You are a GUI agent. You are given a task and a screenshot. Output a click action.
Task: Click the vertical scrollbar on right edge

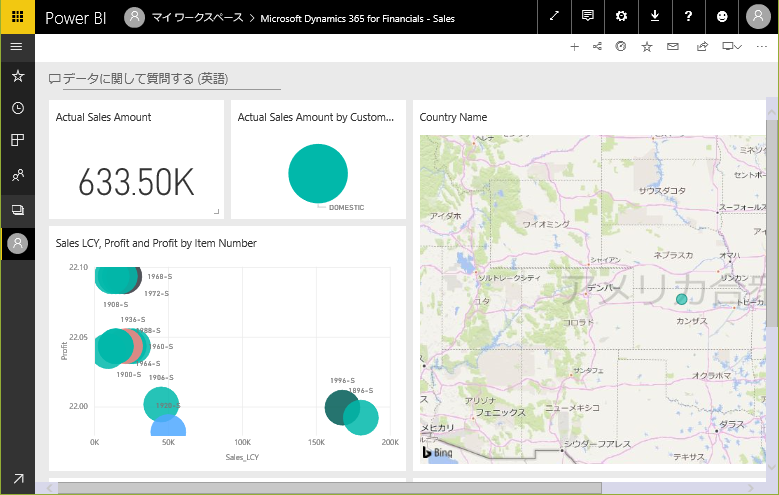[772, 224]
